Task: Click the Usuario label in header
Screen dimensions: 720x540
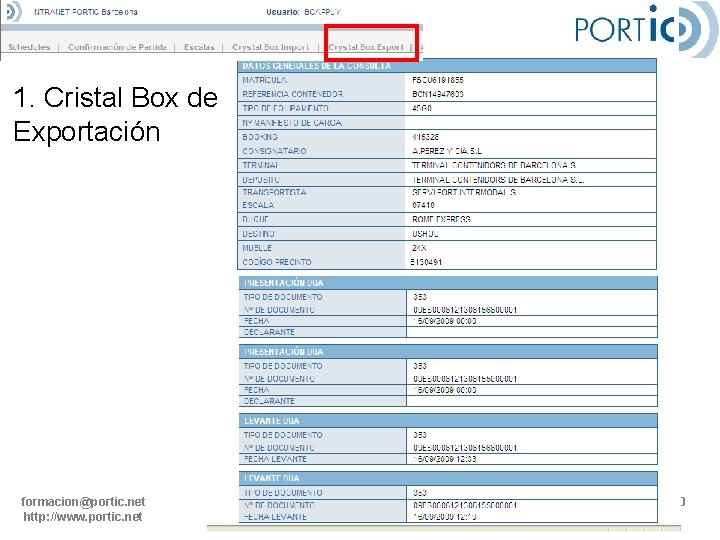Action: tap(283, 12)
